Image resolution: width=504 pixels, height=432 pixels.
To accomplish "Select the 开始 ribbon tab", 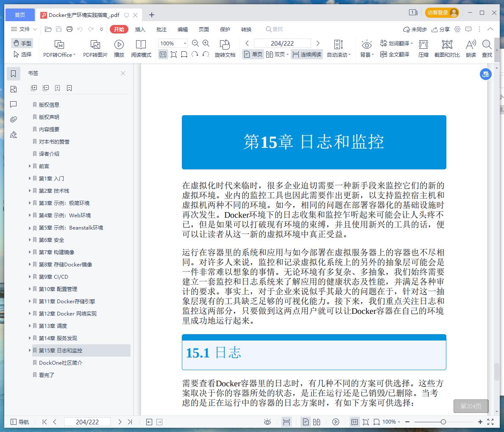I will pyautogui.click(x=119, y=29).
